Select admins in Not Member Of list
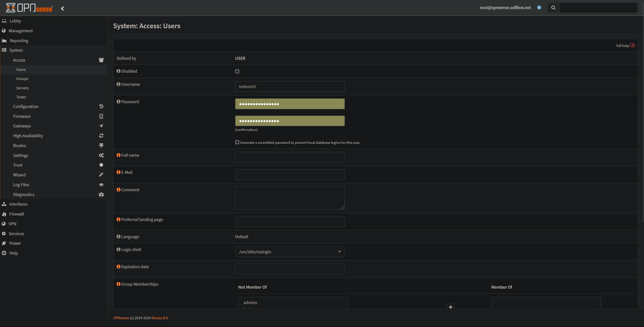 (x=250, y=303)
